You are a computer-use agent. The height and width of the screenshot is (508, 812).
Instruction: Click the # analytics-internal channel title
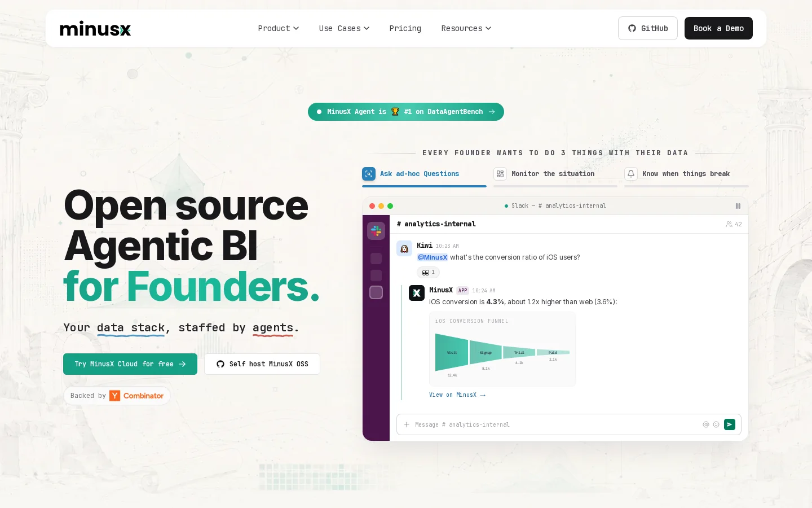pos(436,224)
